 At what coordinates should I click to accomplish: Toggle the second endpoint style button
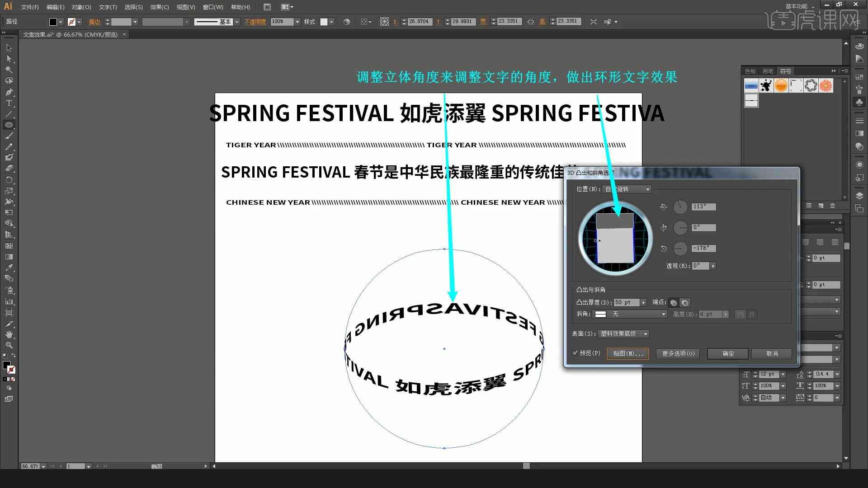point(684,302)
